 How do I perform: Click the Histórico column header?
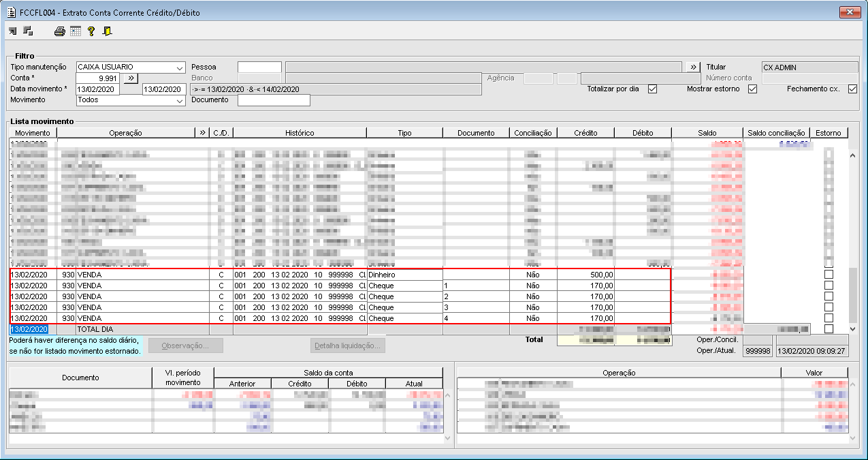point(300,133)
